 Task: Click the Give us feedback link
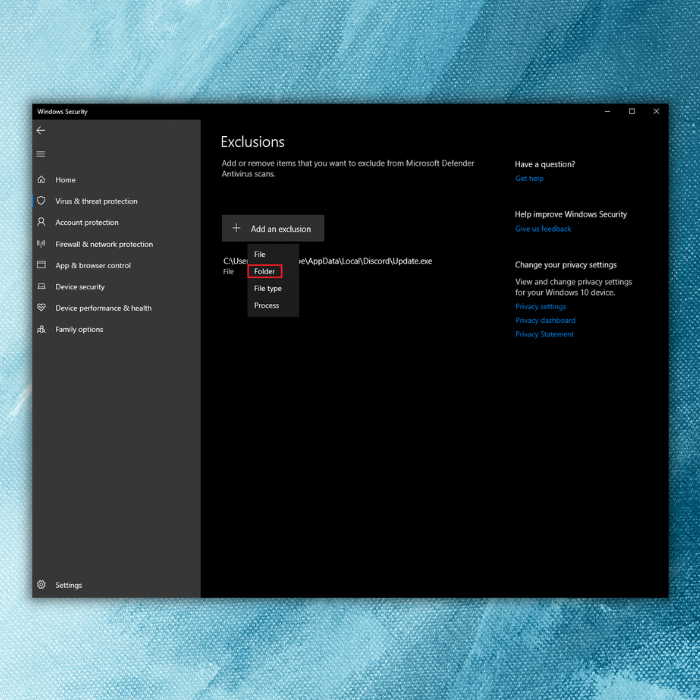click(x=543, y=229)
